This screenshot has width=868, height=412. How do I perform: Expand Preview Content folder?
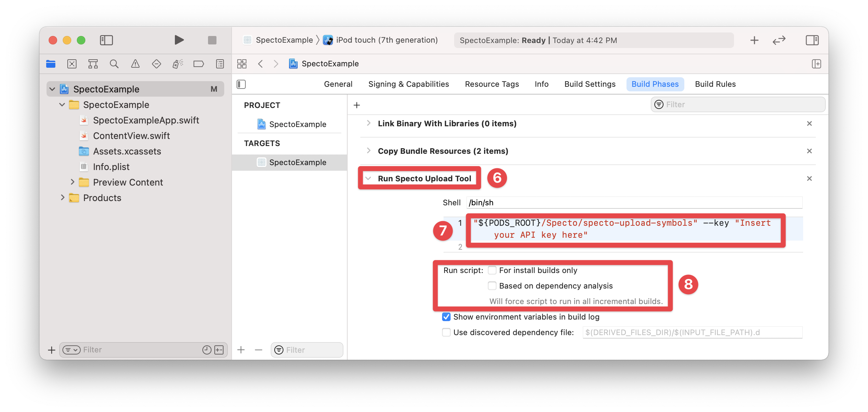(72, 182)
